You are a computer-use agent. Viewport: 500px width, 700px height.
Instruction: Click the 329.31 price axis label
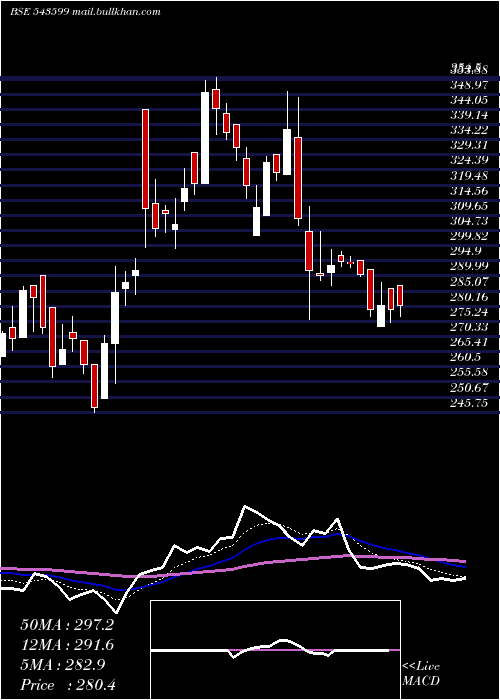[469, 145]
